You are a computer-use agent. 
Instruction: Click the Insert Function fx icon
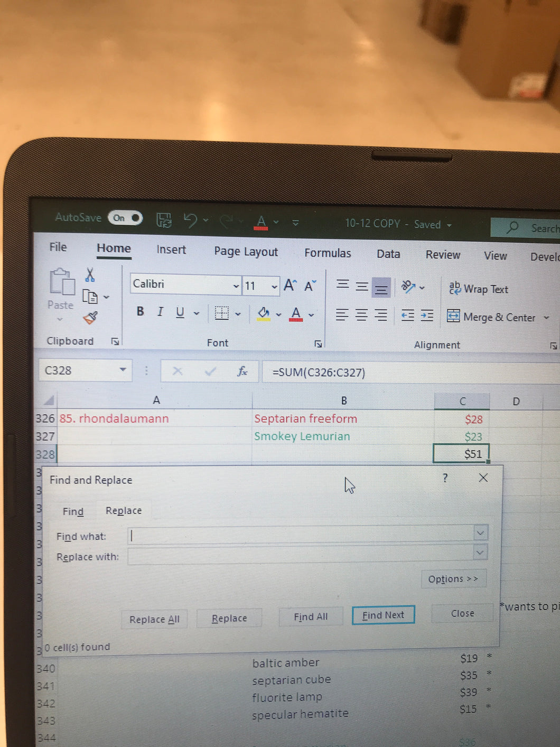[x=242, y=372]
